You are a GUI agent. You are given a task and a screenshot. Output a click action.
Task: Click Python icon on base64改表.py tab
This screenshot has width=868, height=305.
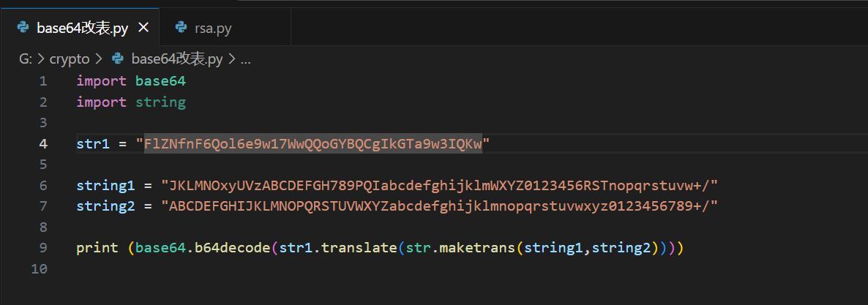point(23,28)
